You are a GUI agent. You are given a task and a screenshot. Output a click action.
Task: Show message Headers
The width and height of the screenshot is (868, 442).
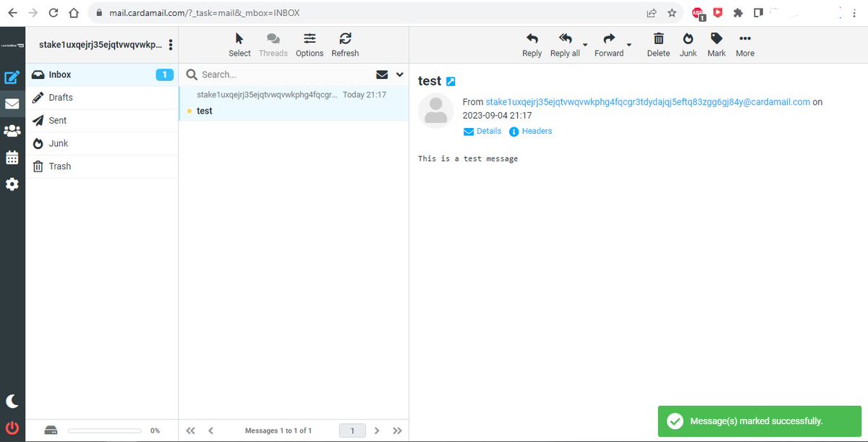pyautogui.click(x=530, y=131)
